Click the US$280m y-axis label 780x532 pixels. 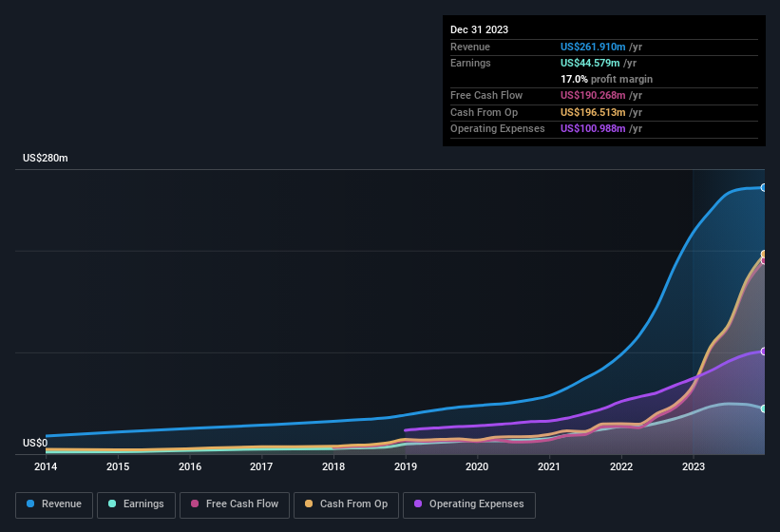pos(46,158)
